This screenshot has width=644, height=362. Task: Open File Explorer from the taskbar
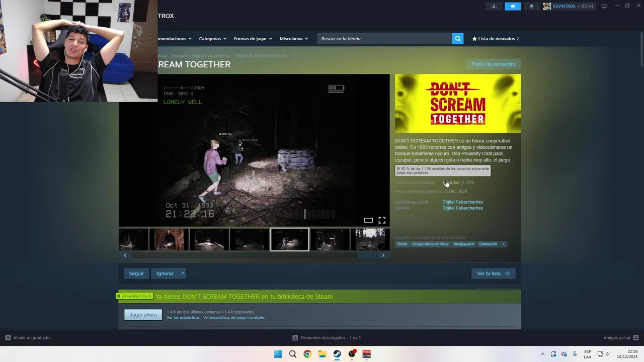[x=322, y=354]
